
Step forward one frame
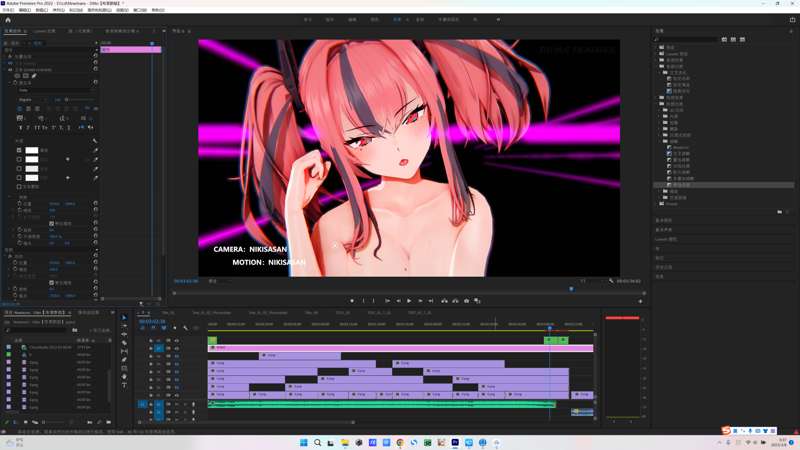(x=420, y=301)
